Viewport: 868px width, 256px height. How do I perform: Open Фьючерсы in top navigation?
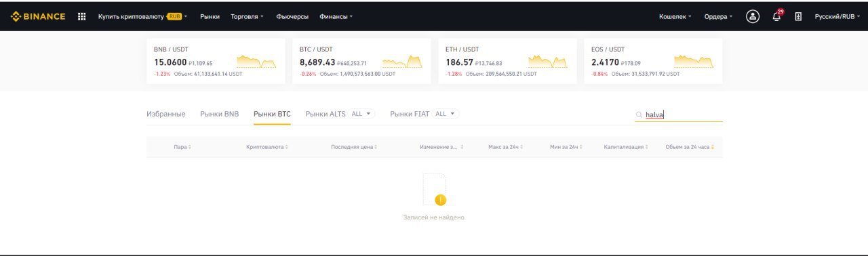292,16
